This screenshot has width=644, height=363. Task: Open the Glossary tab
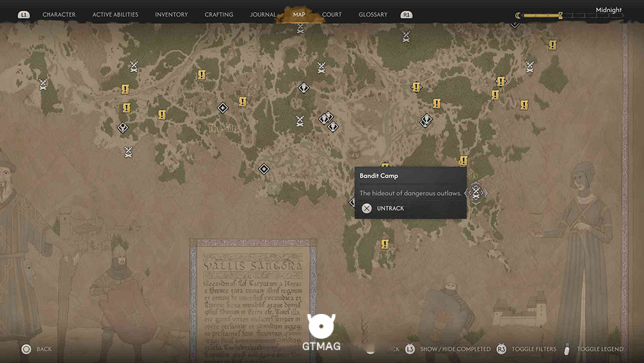point(373,14)
